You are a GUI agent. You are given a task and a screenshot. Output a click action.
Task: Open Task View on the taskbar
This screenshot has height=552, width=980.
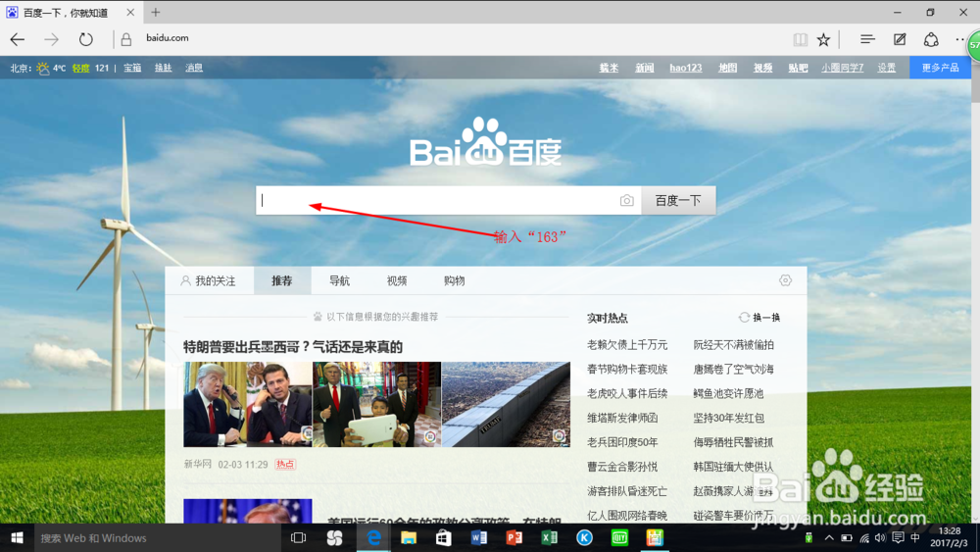(x=298, y=537)
